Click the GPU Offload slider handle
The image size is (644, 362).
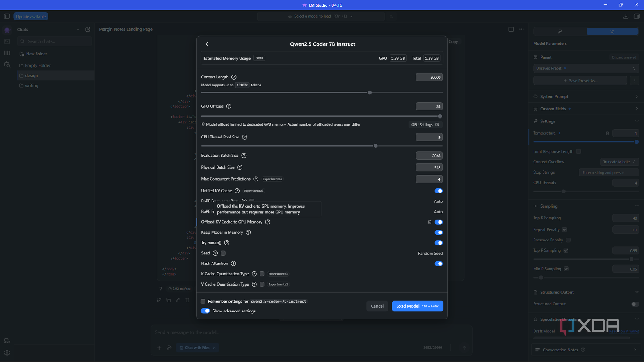[440, 117]
